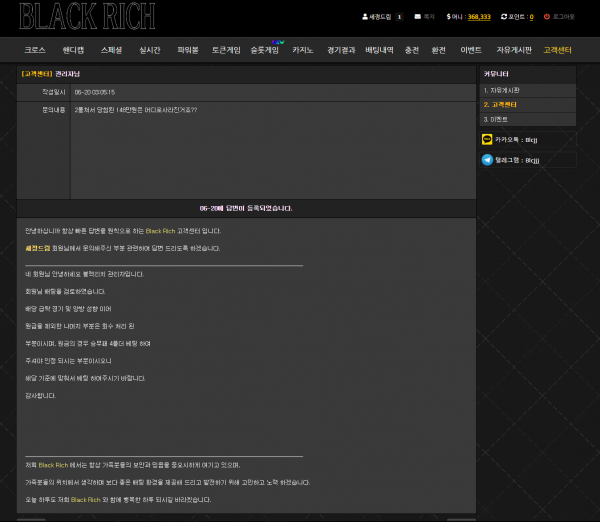The image size is (600, 522).
Task: Open the 배팅내역 betting history page
Action: click(379, 49)
